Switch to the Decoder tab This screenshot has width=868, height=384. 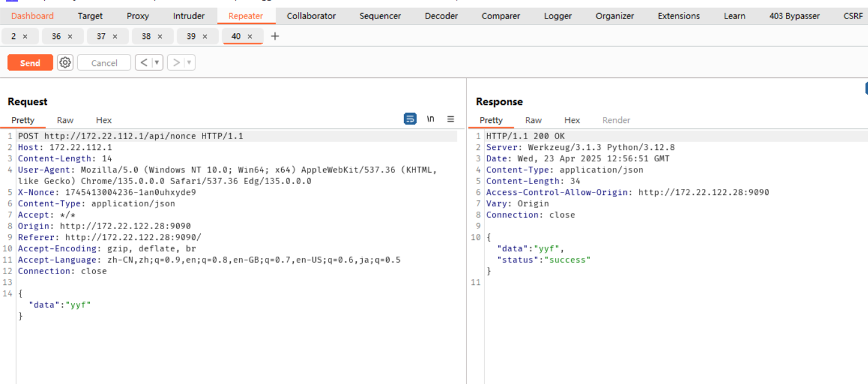pyautogui.click(x=441, y=16)
